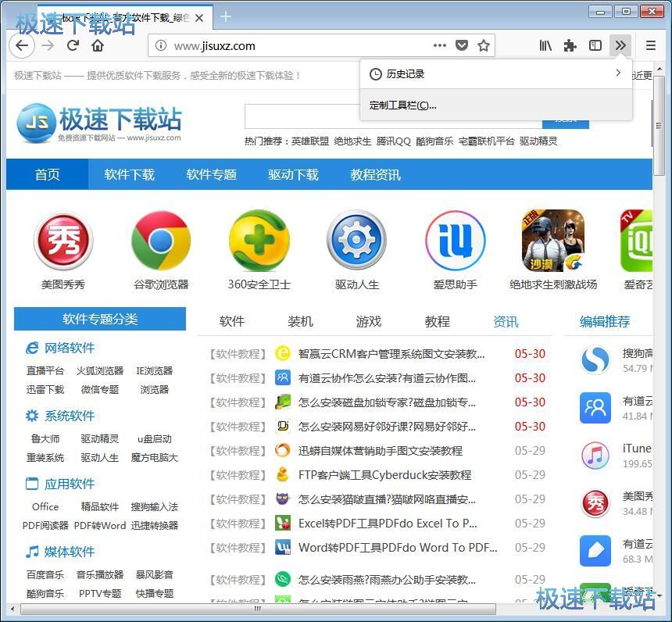Click the PDF转Word link
This screenshot has width=672, height=622.
(100, 526)
